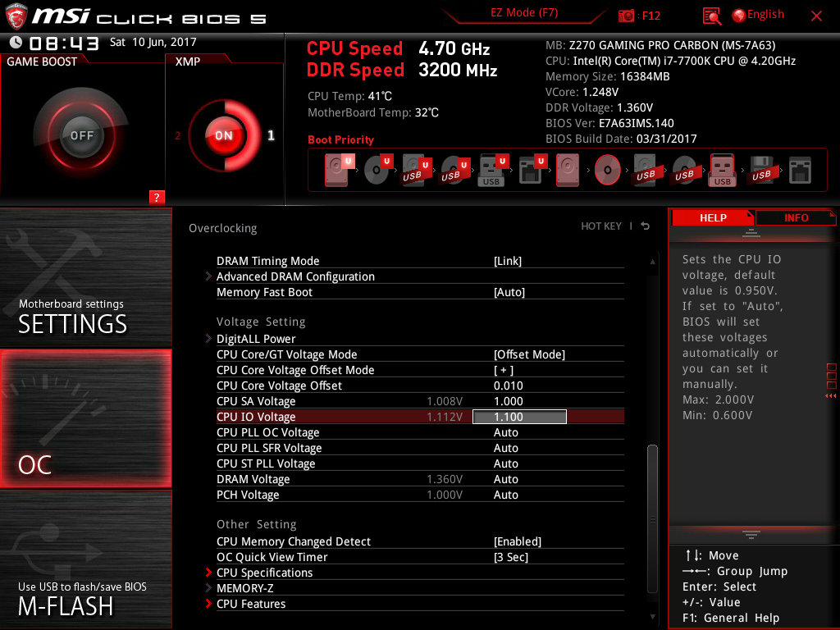Click DRAM Voltage Auto value
Image resolution: width=840 pixels, height=630 pixels.
[x=505, y=479]
